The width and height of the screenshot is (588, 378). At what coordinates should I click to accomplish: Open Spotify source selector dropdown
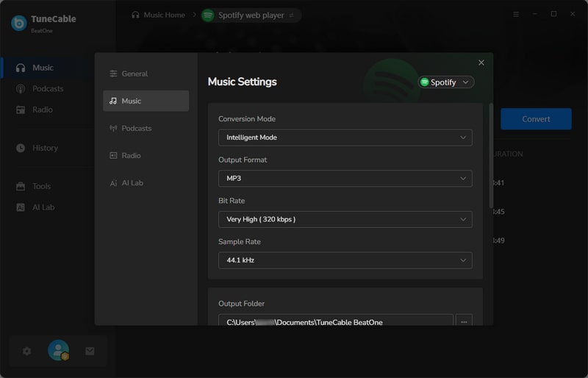446,82
